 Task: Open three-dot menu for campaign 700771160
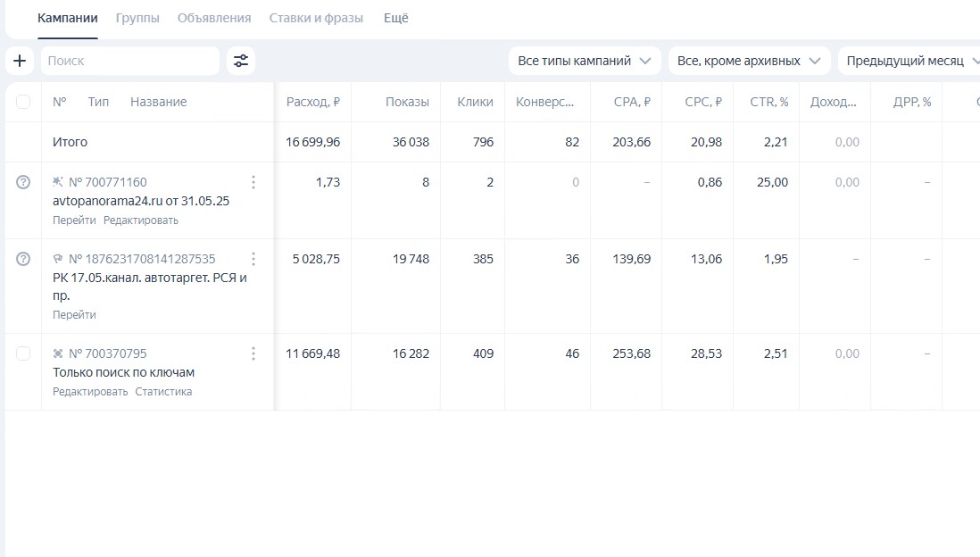tap(253, 182)
